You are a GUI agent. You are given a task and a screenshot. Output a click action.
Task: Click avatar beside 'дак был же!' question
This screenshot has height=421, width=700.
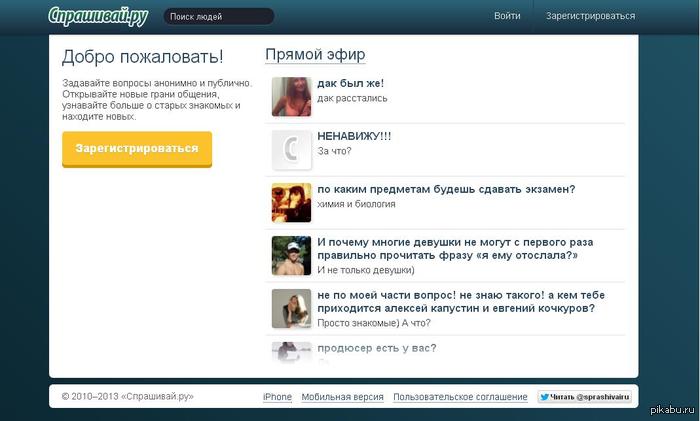291,97
